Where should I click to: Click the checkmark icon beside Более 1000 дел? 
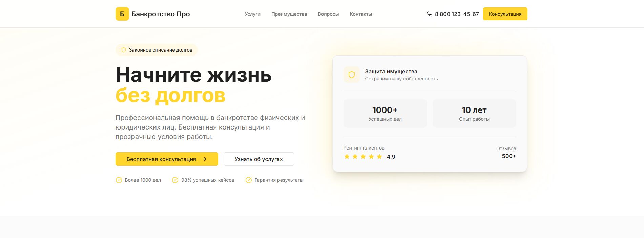tap(119, 180)
